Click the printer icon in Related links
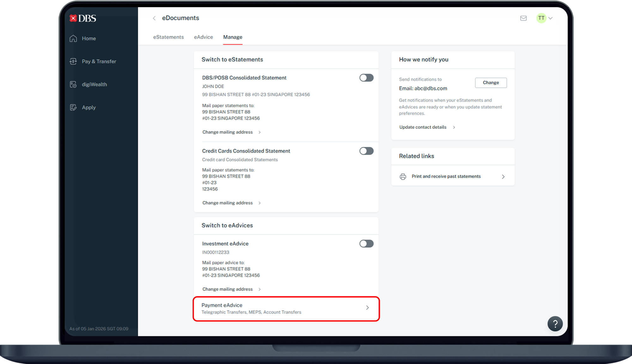 tap(403, 176)
